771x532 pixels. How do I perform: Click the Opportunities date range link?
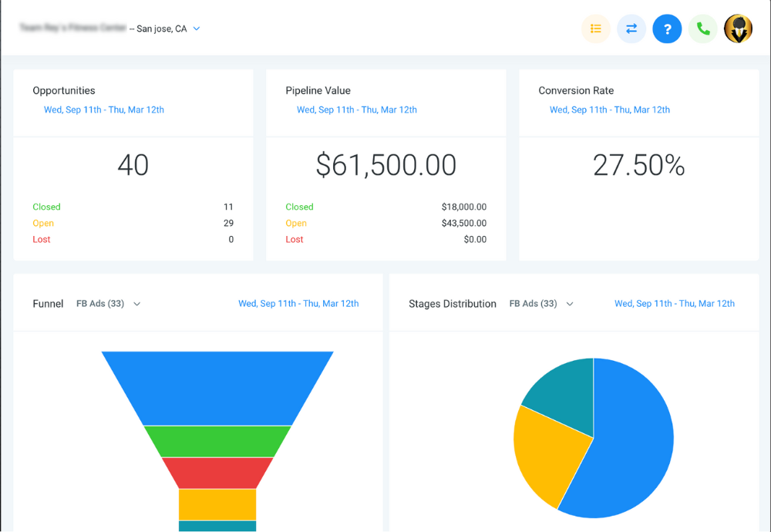(104, 109)
